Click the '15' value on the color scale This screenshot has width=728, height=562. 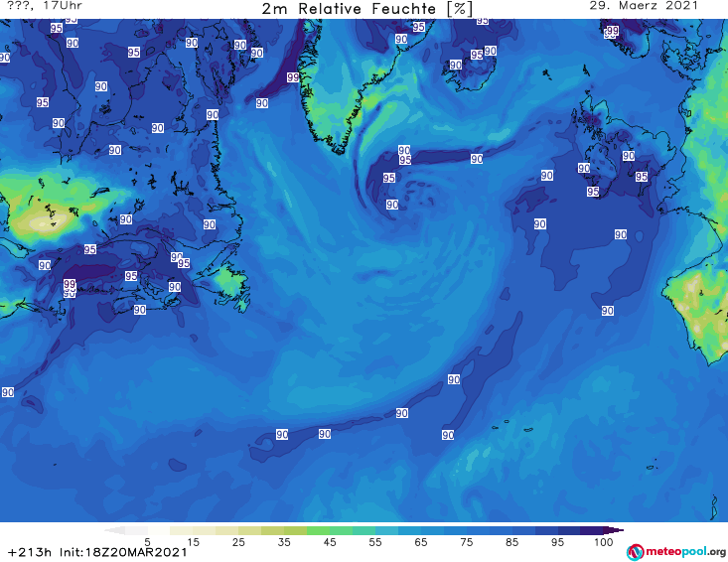click(193, 542)
